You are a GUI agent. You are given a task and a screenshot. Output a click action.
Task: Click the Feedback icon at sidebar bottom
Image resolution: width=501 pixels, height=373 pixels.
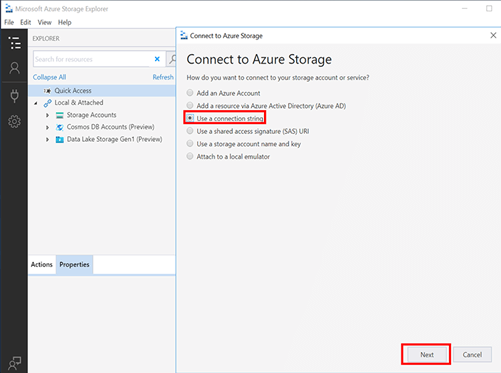[x=14, y=363]
